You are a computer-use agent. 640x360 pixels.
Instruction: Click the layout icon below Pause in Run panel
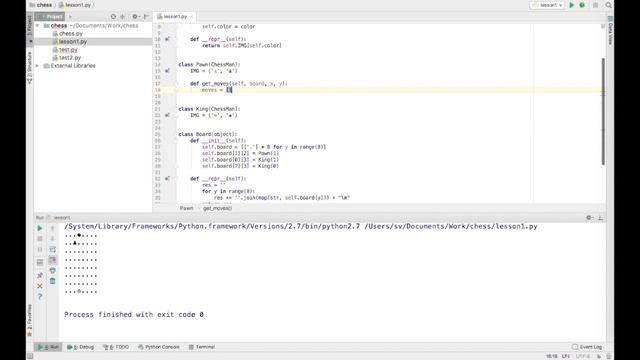(40, 262)
